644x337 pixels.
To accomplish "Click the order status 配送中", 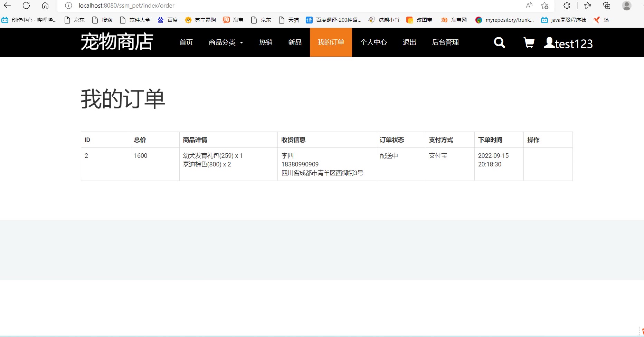I will pos(389,156).
